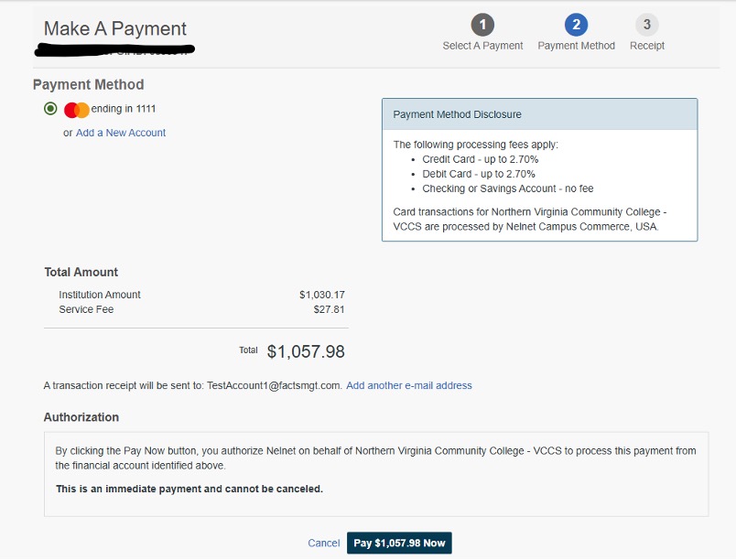Click the 'ending in 1111' card label
This screenshot has height=560, width=736.
pos(124,109)
